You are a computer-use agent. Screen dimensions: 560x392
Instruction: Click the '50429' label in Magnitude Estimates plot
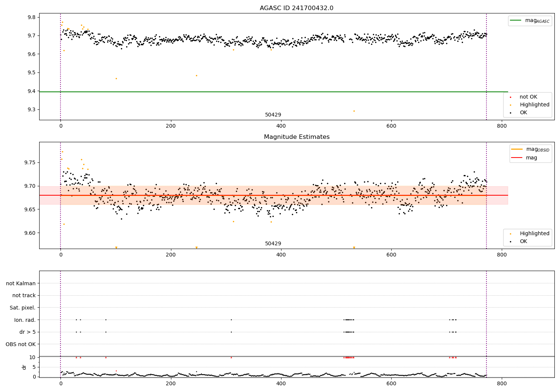click(273, 244)
